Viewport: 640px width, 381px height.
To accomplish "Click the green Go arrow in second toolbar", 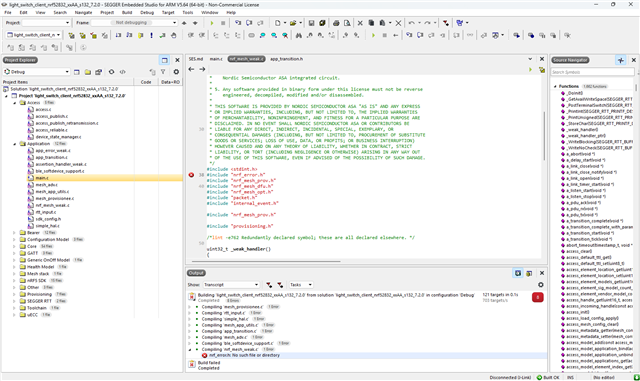I will tap(373, 36).
